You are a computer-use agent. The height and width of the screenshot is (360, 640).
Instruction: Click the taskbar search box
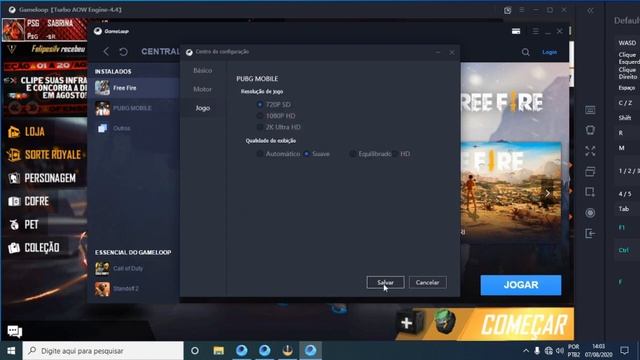tap(103, 351)
